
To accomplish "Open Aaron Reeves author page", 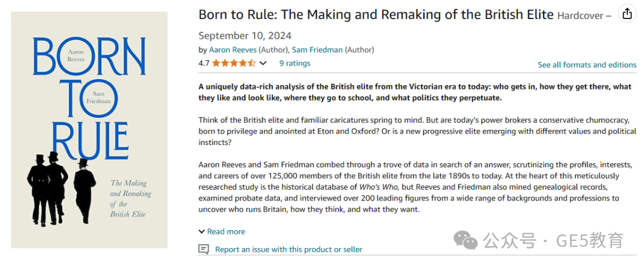I will pos(233,50).
